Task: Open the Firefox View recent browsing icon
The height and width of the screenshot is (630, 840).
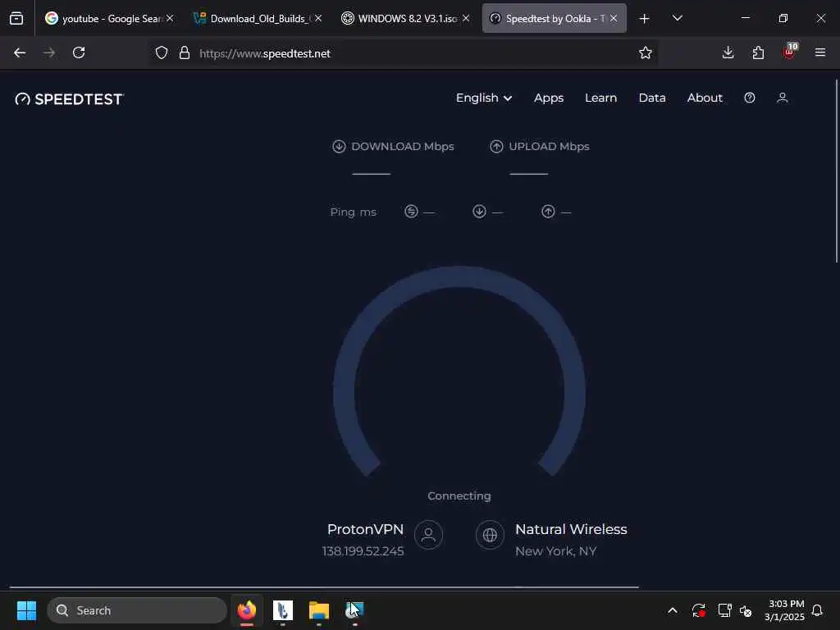Action: coord(16,18)
